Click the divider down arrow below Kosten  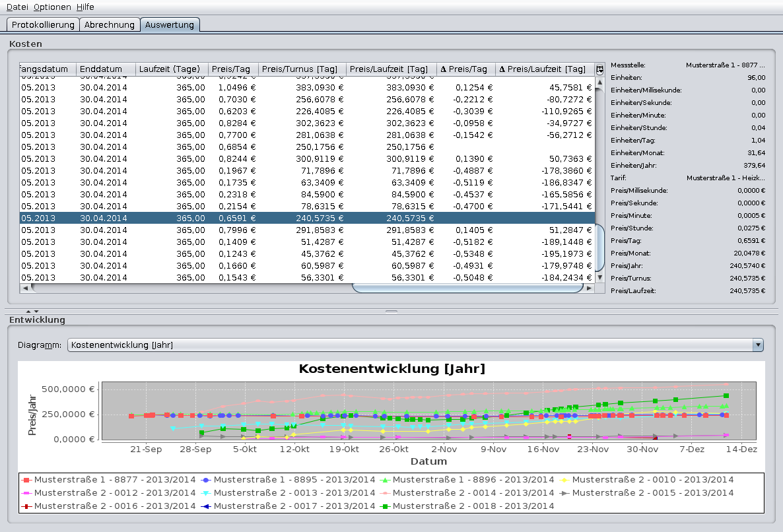(x=36, y=311)
